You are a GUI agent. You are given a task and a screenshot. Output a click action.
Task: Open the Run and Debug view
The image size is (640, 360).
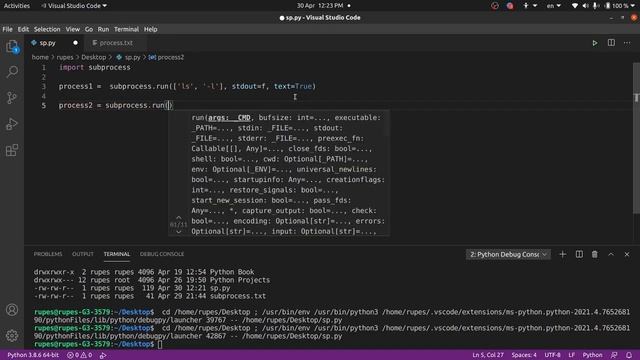click(12, 124)
